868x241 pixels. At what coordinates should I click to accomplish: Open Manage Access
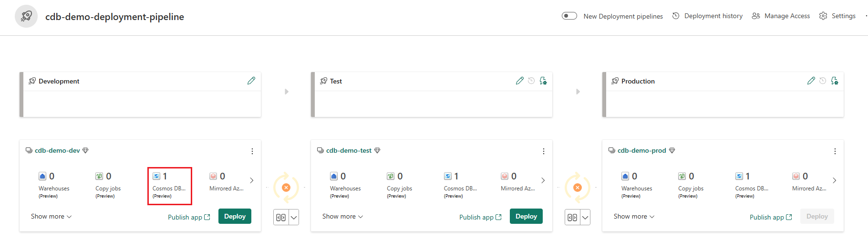(x=781, y=16)
